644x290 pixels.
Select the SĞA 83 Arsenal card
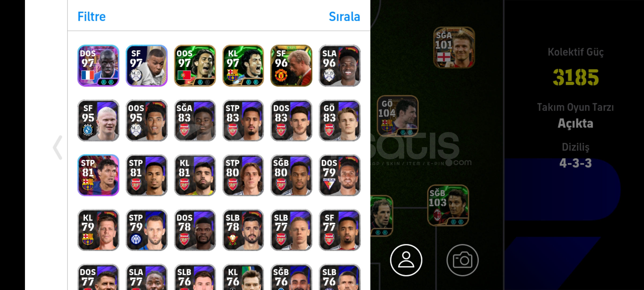(x=195, y=120)
